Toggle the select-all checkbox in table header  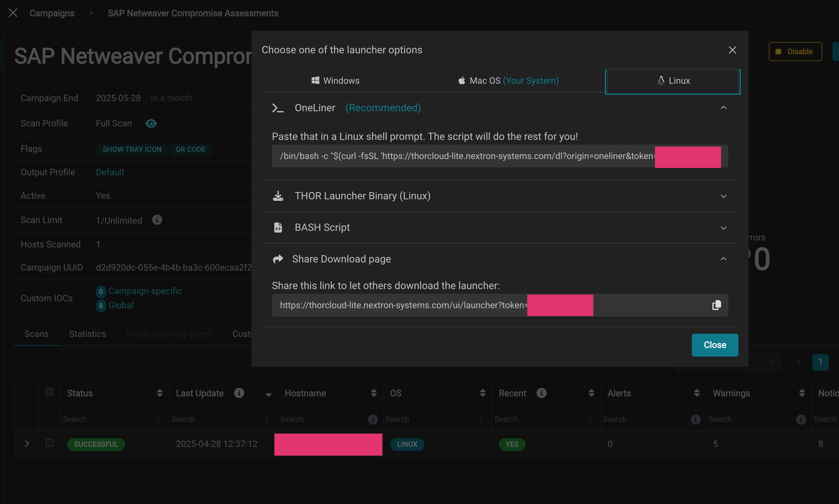pyautogui.click(x=50, y=392)
